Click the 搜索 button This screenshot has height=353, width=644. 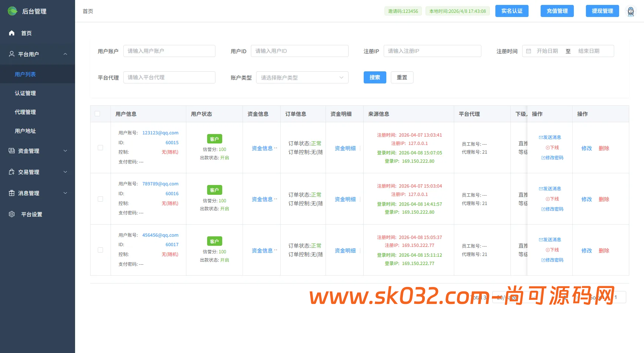tap(375, 77)
